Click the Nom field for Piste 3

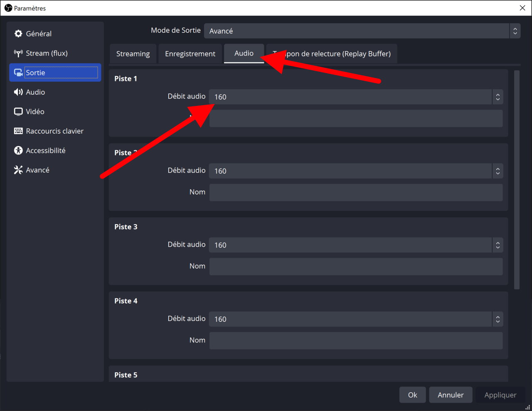point(356,267)
